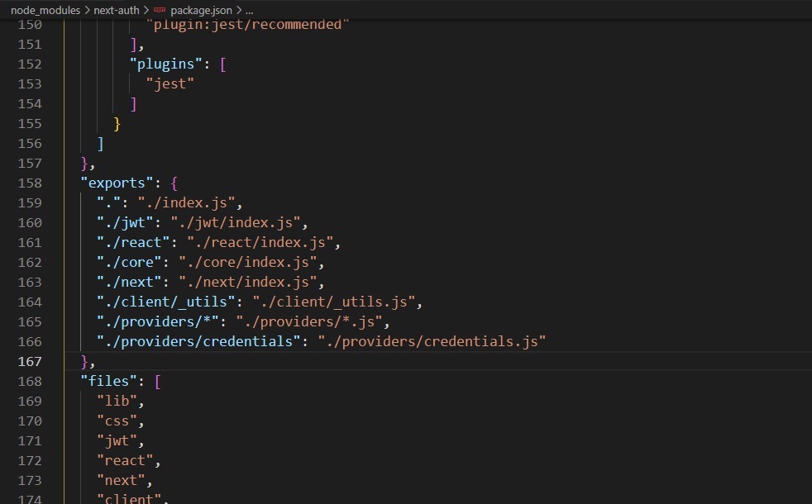Click the "next" entry on line 173

coord(121,481)
